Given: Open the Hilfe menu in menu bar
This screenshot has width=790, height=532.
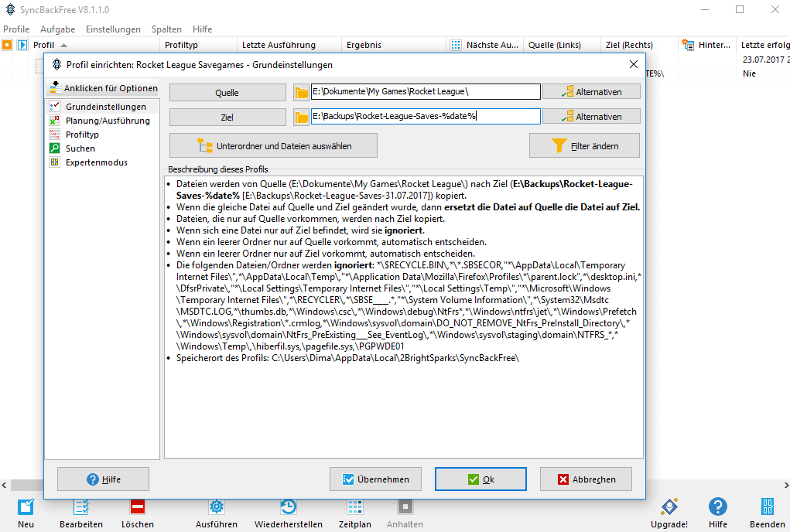Looking at the screenshot, I should click(x=202, y=29).
